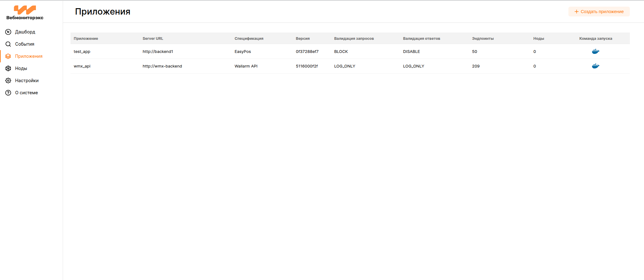Click the Ноды cube icon

pos(8,68)
